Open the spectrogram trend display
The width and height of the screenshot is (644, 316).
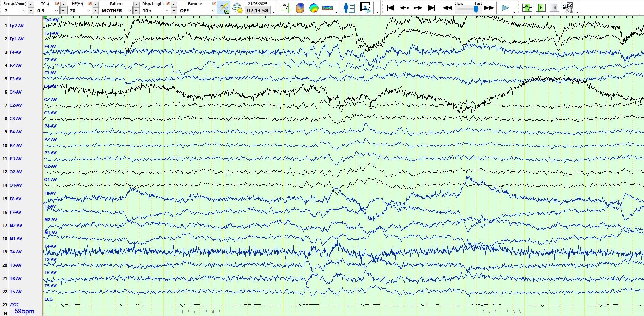(327, 7)
